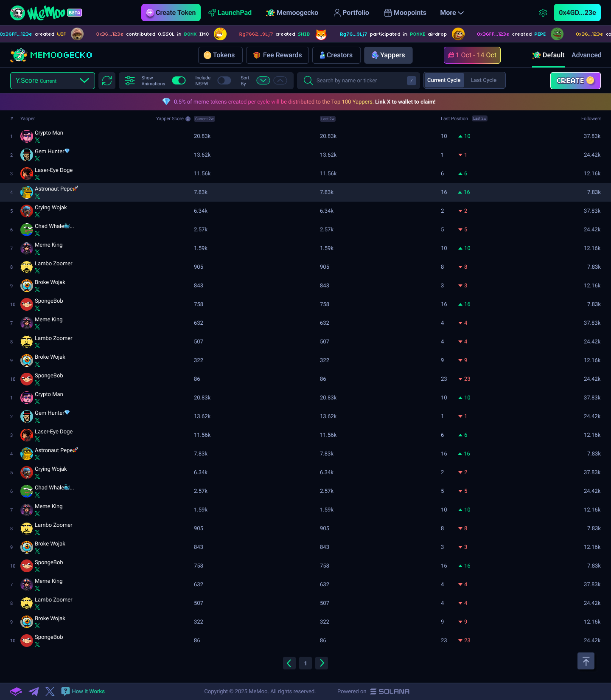Open the More menu dropdown
This screenshot has width=611, height=700.
(x=451, y=13)
